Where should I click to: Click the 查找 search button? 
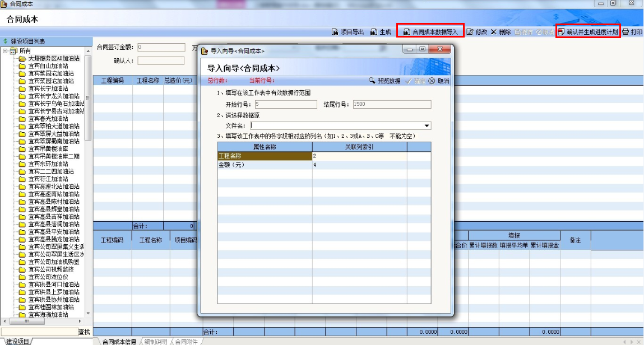tap(84, 332)
